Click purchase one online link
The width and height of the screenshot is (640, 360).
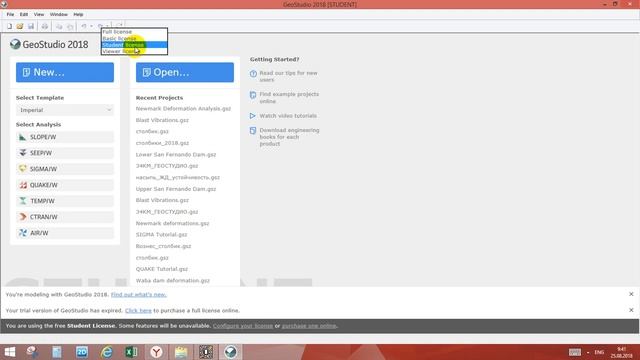[x=309, y=326]
